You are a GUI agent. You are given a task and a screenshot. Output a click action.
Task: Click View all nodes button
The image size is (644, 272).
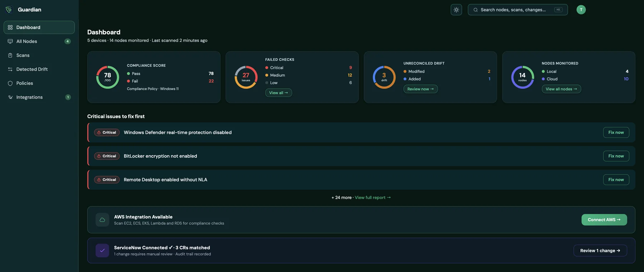[561, 89]
